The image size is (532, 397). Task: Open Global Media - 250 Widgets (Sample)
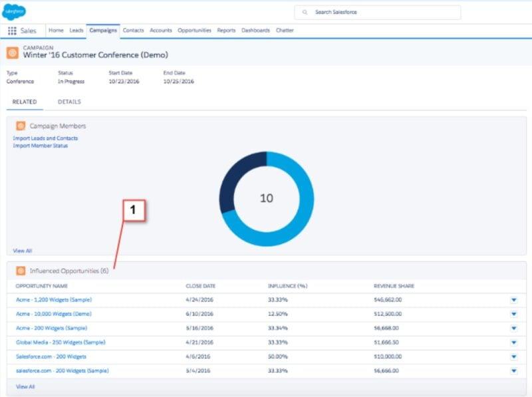click(x=61, y=342)
